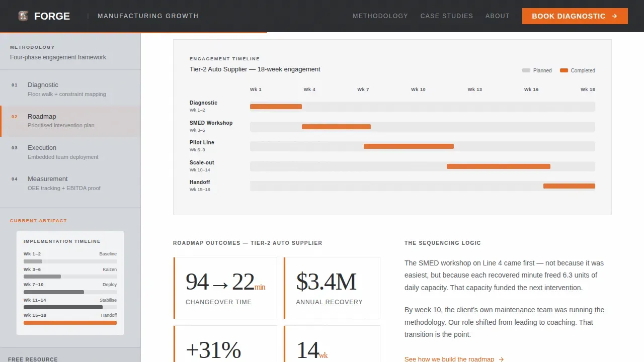Image resolution: width=644 pixels, height=362 pixels.
Task: Click the 'Roadmap Outcomes' section heading
Action: tap(248, 243)
